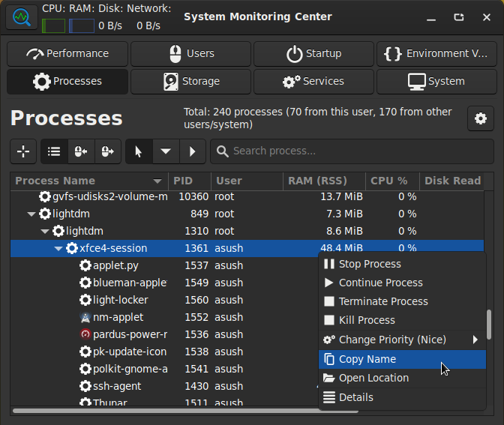The height and width of the screenshot is (425, 504).
Task: Select Copy Name from the context menu
Action: (367, 359)
